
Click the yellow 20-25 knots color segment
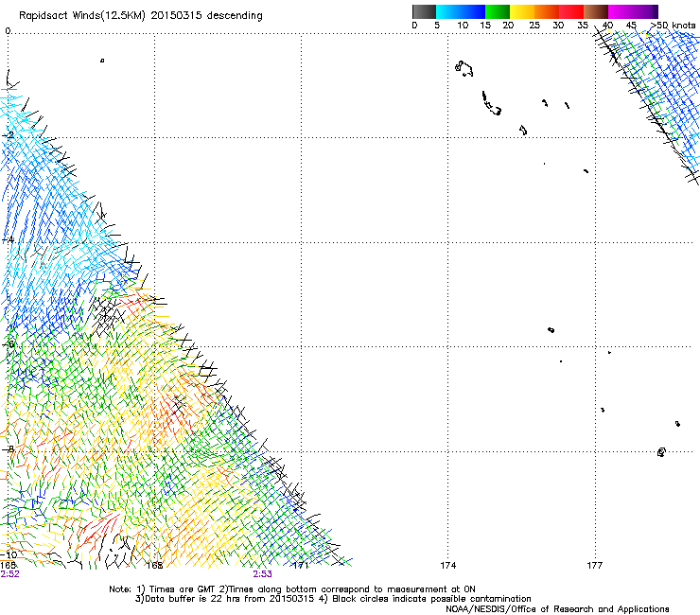522,11
